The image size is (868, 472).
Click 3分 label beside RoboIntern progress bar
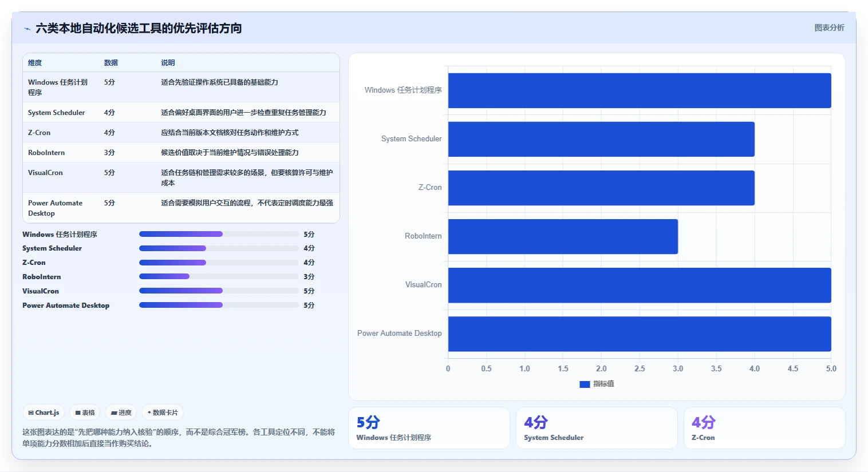[x=309, y=277]
